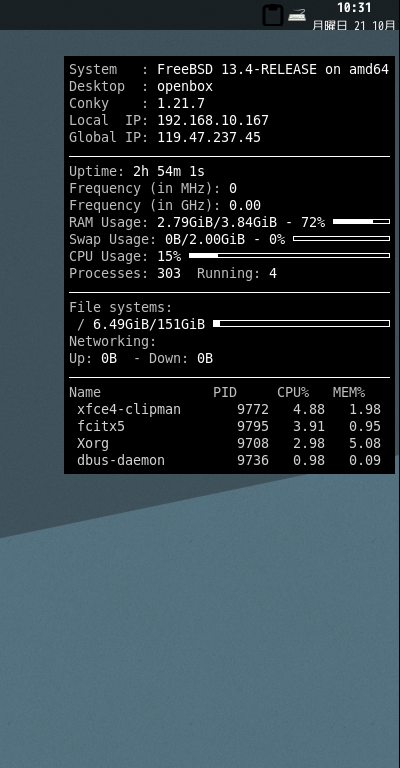400x768 pixels.
Task: Click the 3.91 CPU% value for fcitx5
Action: [x=309, y=427]
